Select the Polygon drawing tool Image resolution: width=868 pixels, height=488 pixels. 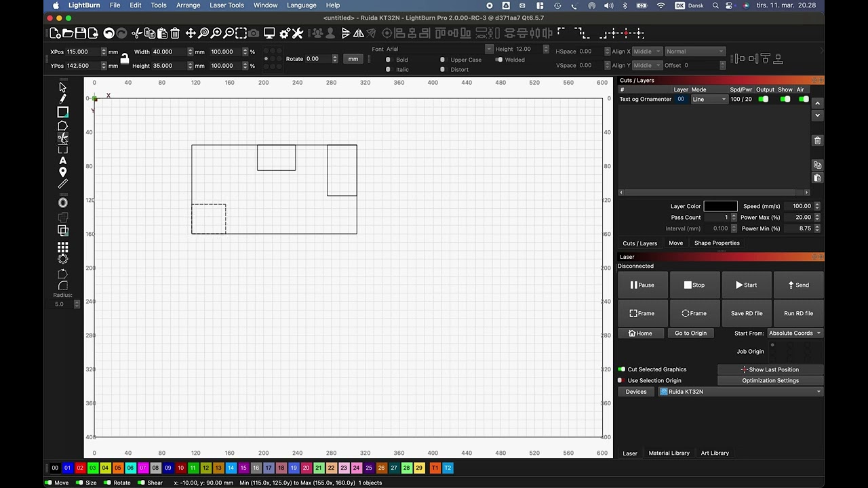click(x=62, y=126)
